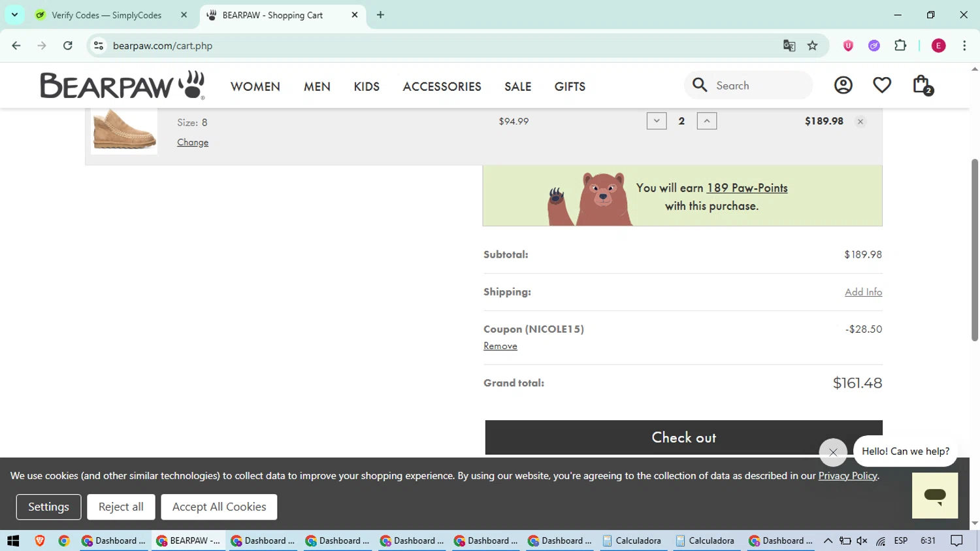
Task: Open the translate page icon
Action: tap(789, 46)
